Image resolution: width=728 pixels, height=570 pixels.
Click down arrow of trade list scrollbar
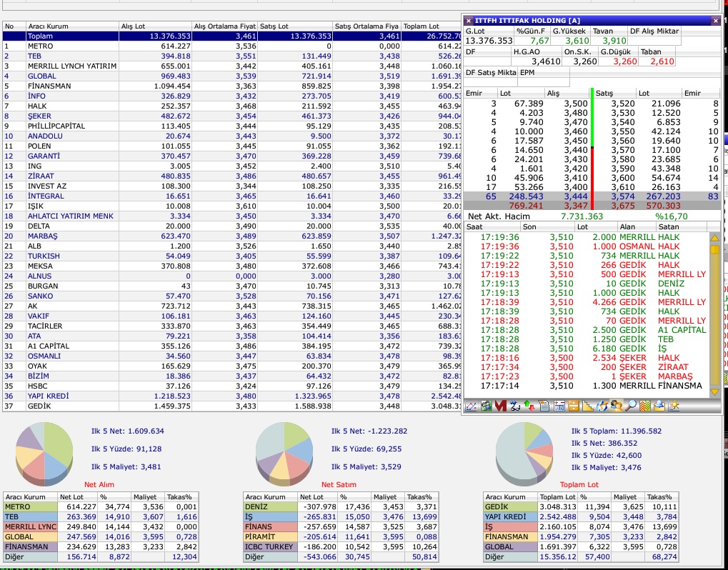coord(714,392)
